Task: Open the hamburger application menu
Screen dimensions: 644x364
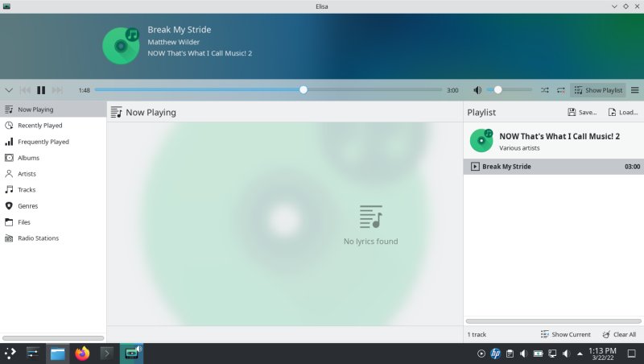Action: [x=634, y=90]
